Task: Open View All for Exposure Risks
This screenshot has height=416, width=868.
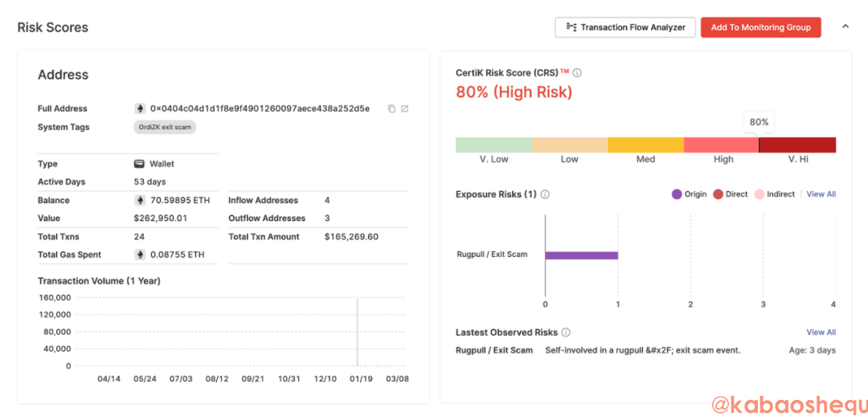Action: [x=821, y=194]
